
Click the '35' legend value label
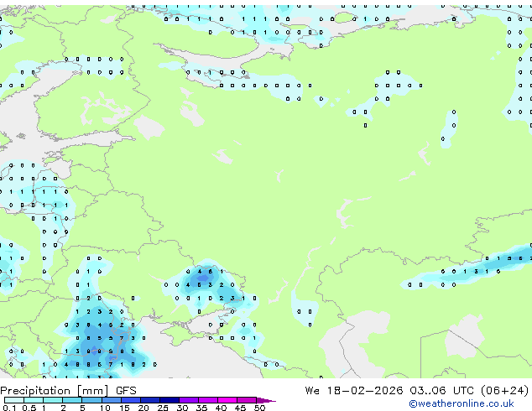pos(201,408)
